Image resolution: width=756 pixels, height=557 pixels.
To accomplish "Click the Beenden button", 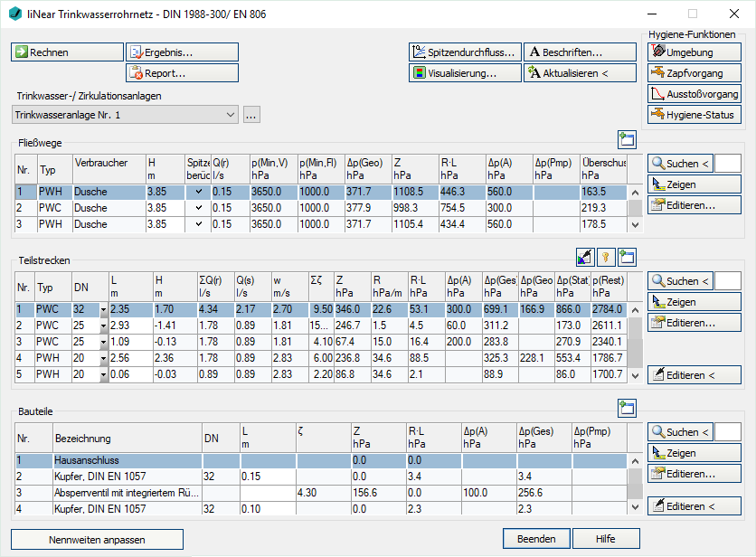I will [536, 539].
